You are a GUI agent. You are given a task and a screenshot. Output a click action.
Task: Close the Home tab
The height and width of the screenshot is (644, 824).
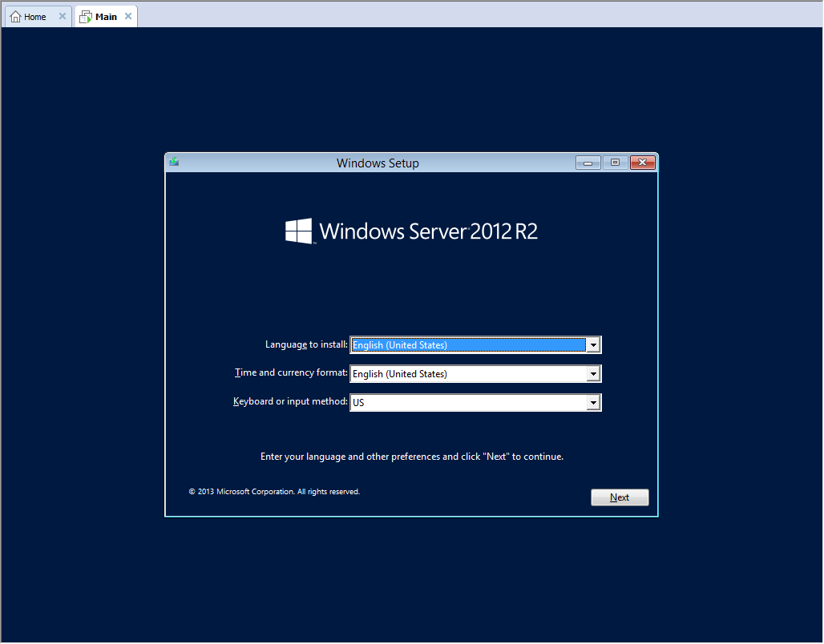(63, 16)
